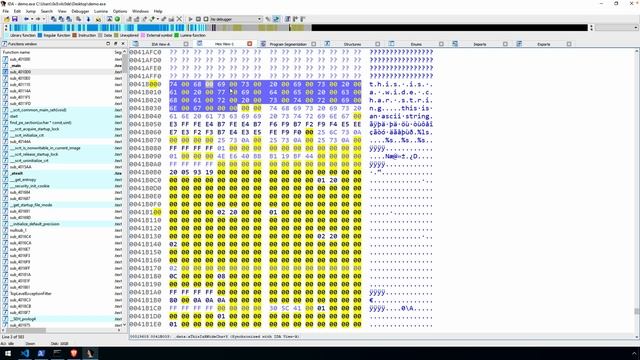The image size is (640, 360).
Task: Jump forward with the forward arrow icon
Action: click(38, 19)
